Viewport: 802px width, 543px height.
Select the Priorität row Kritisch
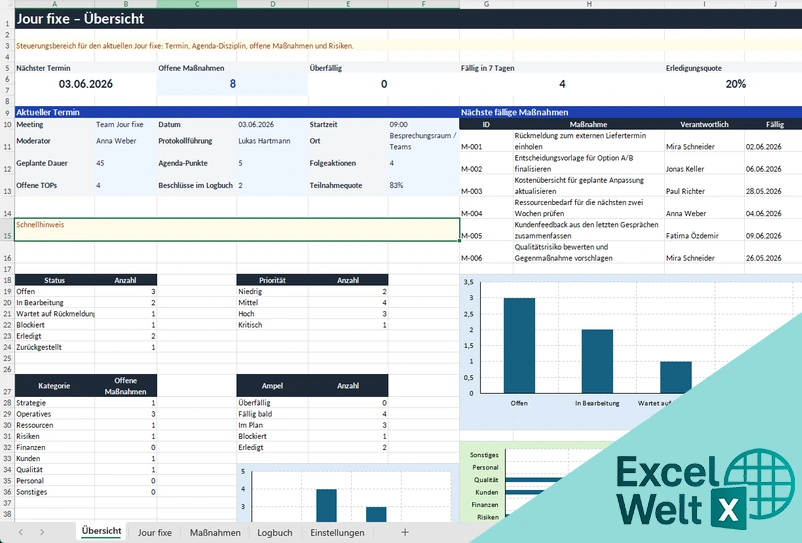click(312, 325)
